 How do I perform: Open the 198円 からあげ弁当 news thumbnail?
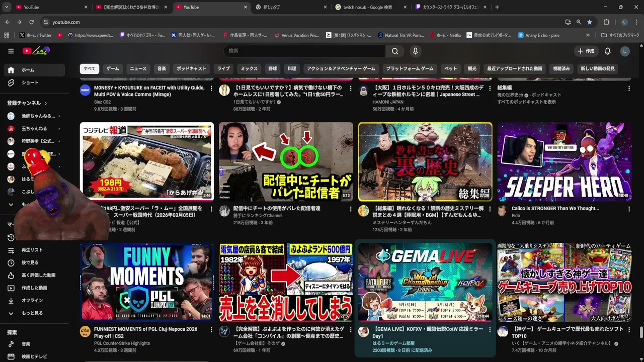coord(147,162)
